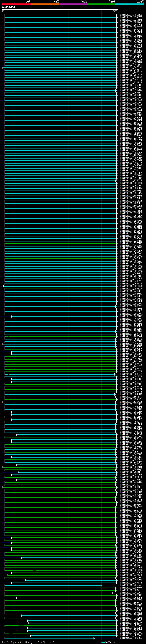Open hit UniRef100_P29766
This screenshot has width=146, height=644.
coord(131,22)
